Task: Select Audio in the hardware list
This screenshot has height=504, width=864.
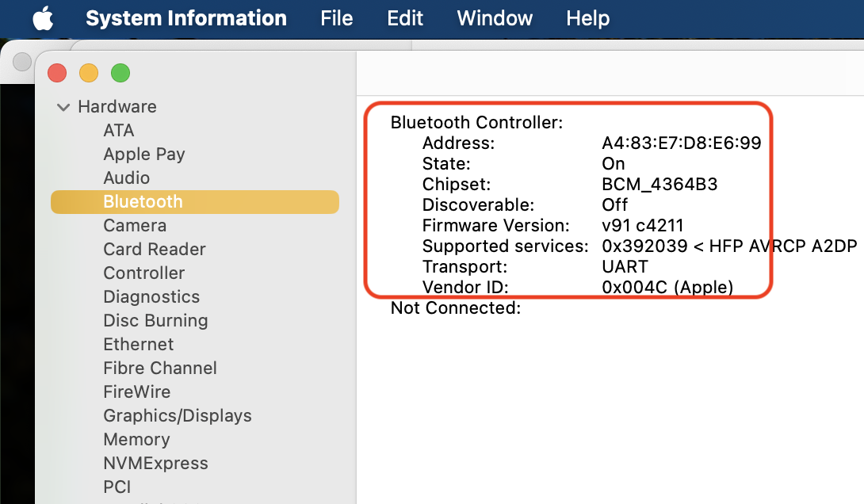Action: (126, 178)
